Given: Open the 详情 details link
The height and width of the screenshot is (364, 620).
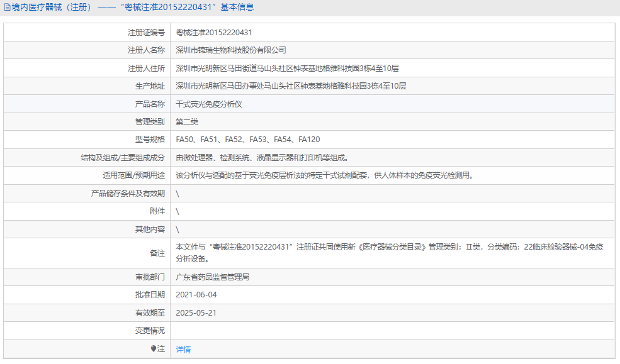Looking at the screenshot, I should 182,349.
